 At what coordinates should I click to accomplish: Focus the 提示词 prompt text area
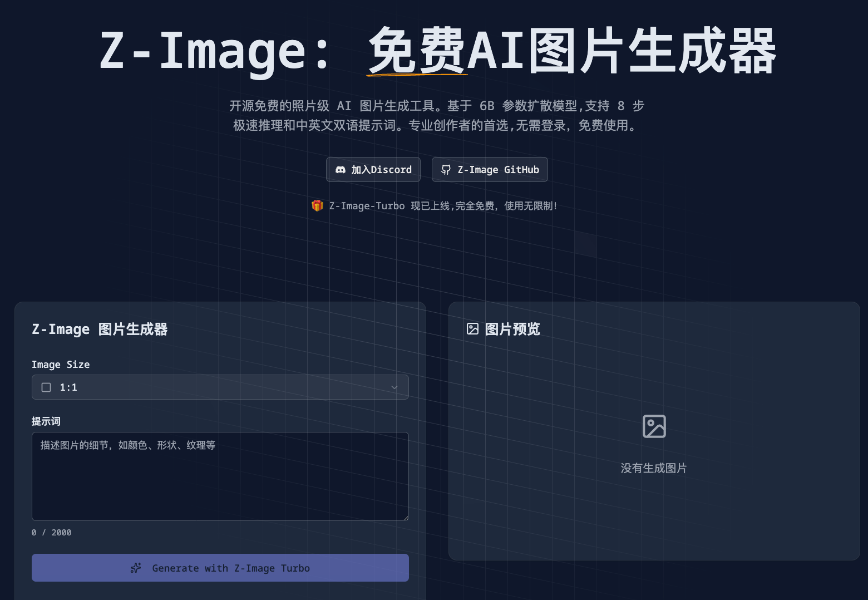point(220,476)
